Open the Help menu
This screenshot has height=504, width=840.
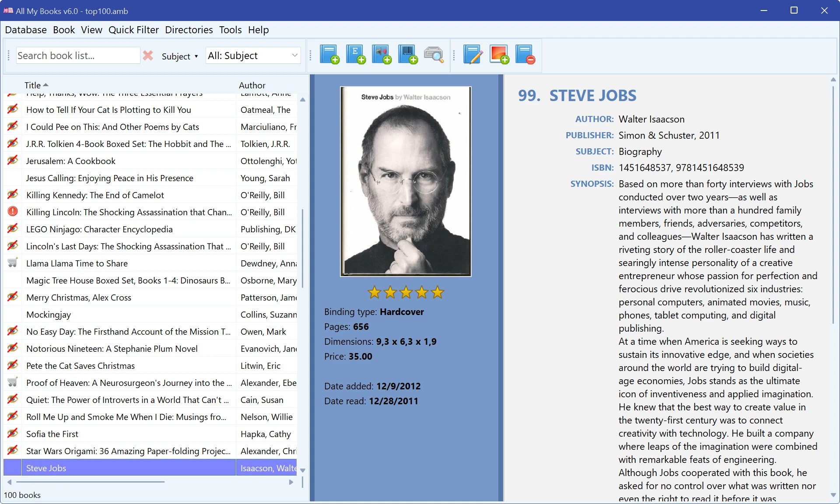[x=258, y=30]
